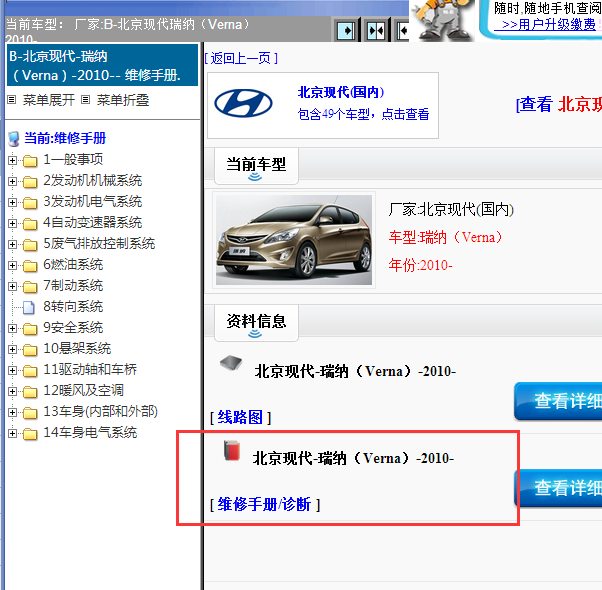Viewport: 602px width, 590px height.
Task: Click the Verna car thumbnail image
Action: [x=294, y=240]
